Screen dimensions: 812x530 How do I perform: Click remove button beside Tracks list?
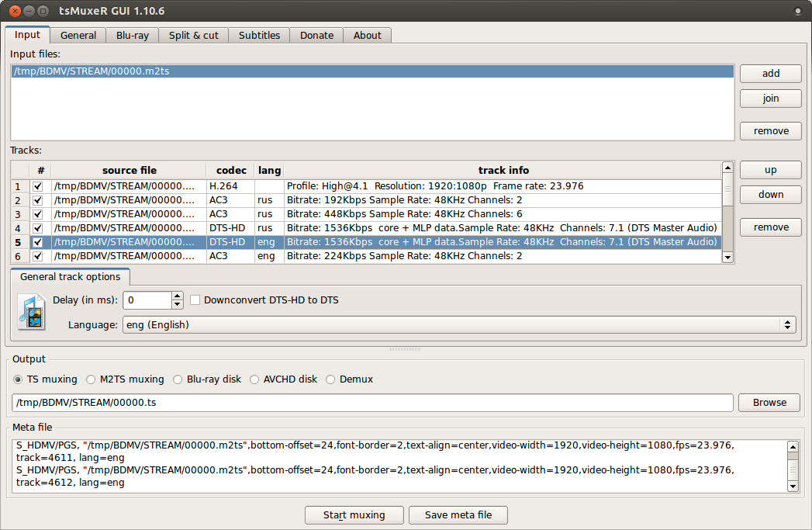point(771,227)
